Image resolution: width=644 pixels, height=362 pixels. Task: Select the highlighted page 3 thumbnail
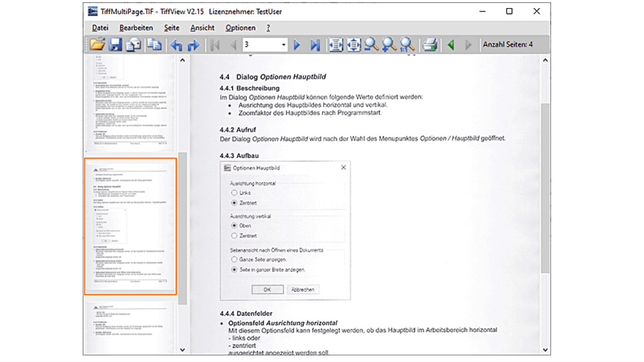pyautogui.click(x=130, y=226)
